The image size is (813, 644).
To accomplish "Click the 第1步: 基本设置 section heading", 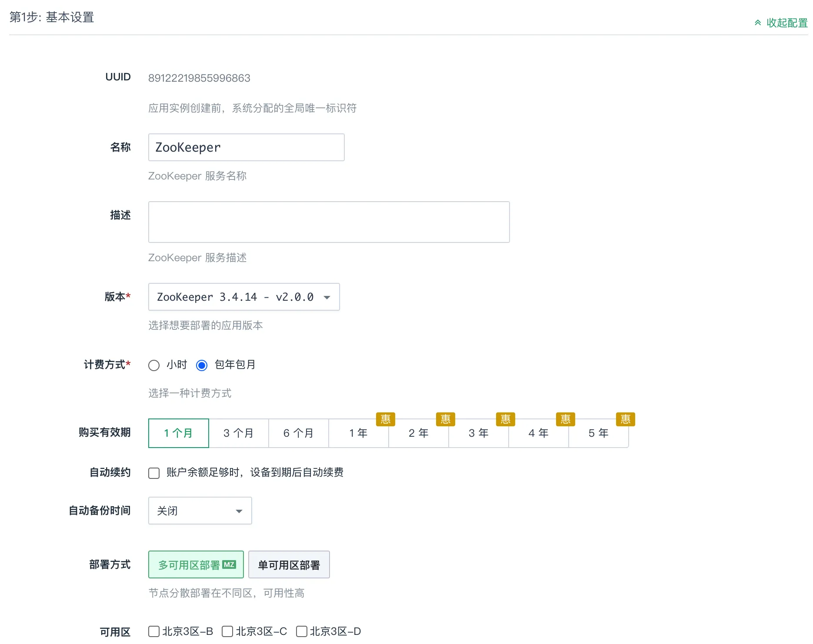I will pos(52,17).
